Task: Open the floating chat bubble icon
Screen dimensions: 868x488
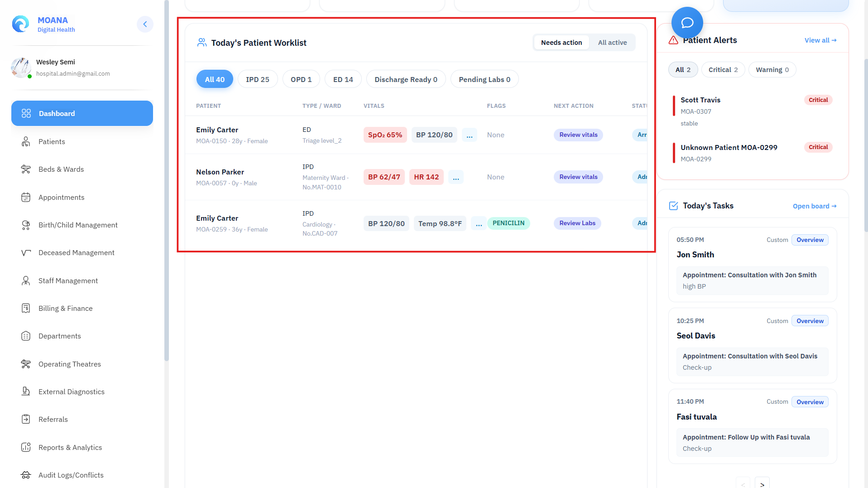Action: [x=687, y=23]
